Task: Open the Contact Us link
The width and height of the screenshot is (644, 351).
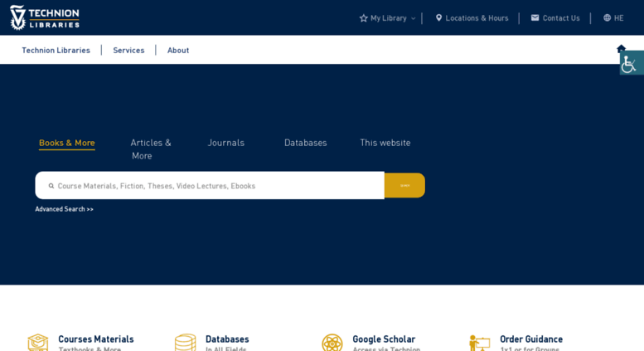Action: tap(561, 18)
